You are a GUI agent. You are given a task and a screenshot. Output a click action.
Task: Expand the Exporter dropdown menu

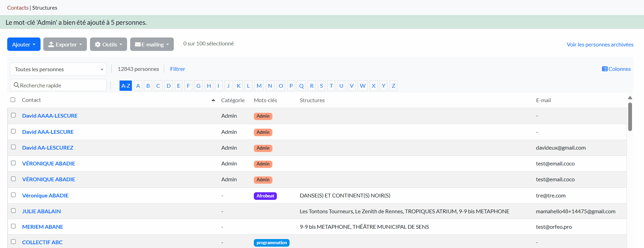(65, 44)
